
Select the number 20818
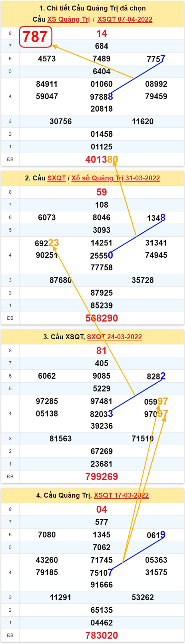[102, 109]
